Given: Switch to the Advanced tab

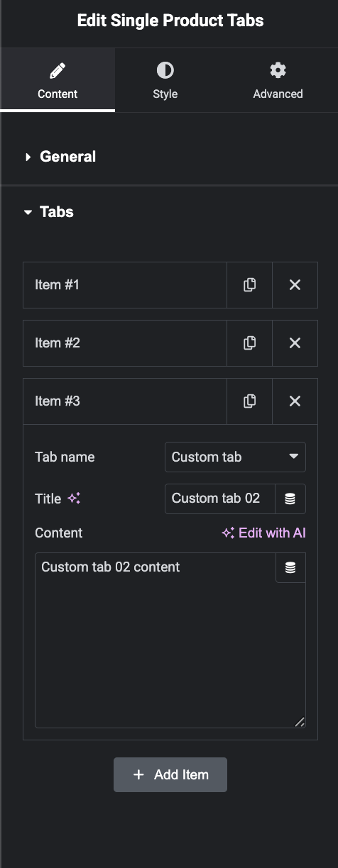Looking at the screenshot, I should [x=278, y=80].
